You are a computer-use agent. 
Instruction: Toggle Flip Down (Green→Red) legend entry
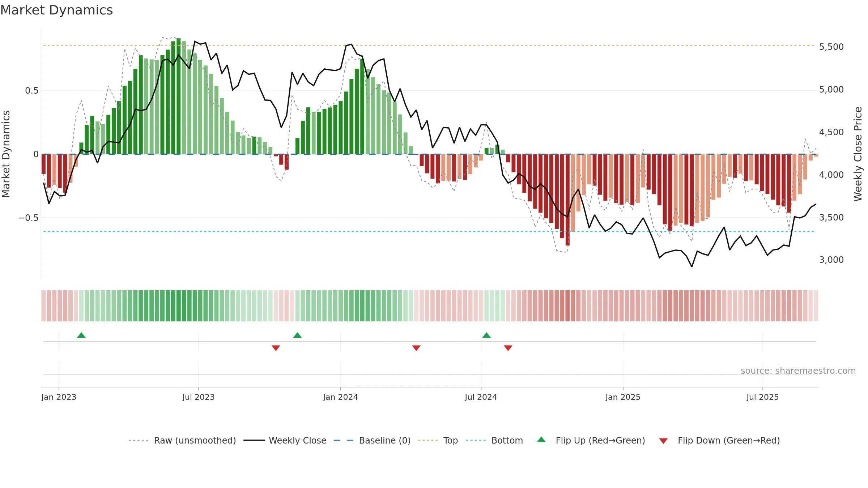[x=719, y=440]
